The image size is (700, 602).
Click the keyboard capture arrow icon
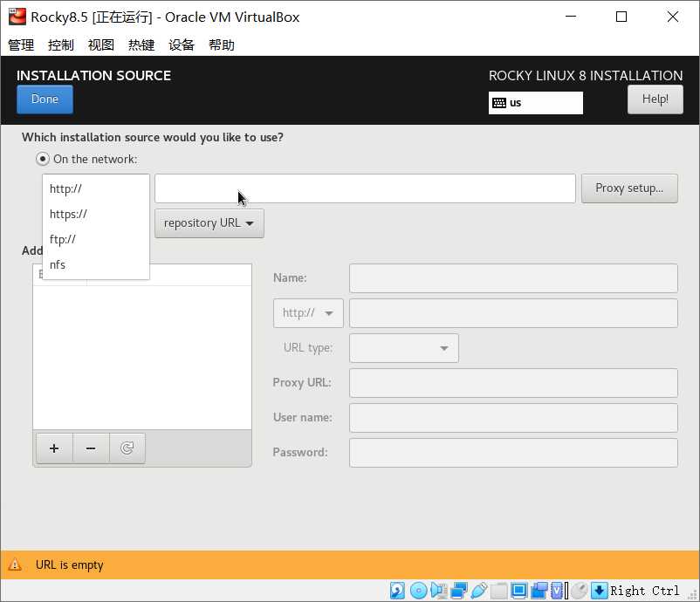599,591
